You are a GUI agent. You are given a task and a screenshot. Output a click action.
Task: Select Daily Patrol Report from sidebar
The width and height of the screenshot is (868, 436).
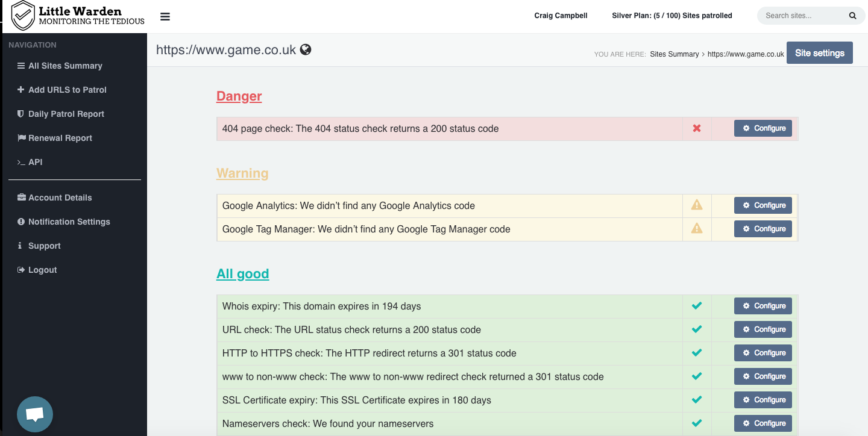pos(66,114)
